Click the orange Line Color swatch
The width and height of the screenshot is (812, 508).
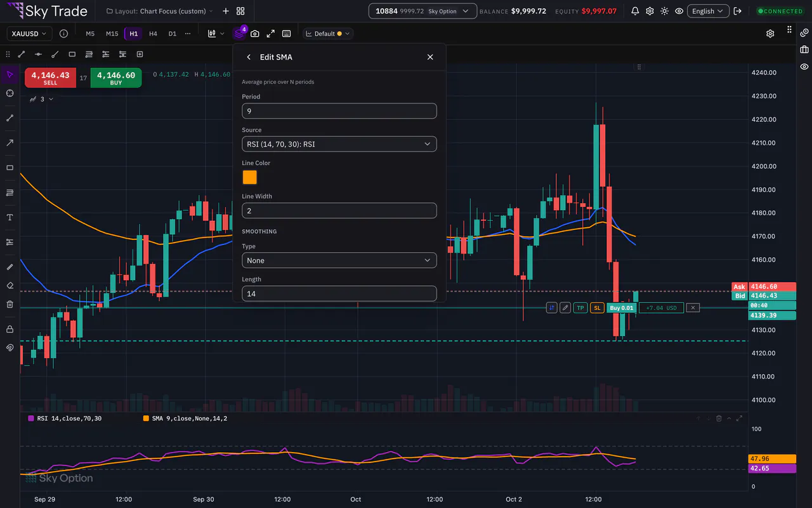(x=249, y=177)
